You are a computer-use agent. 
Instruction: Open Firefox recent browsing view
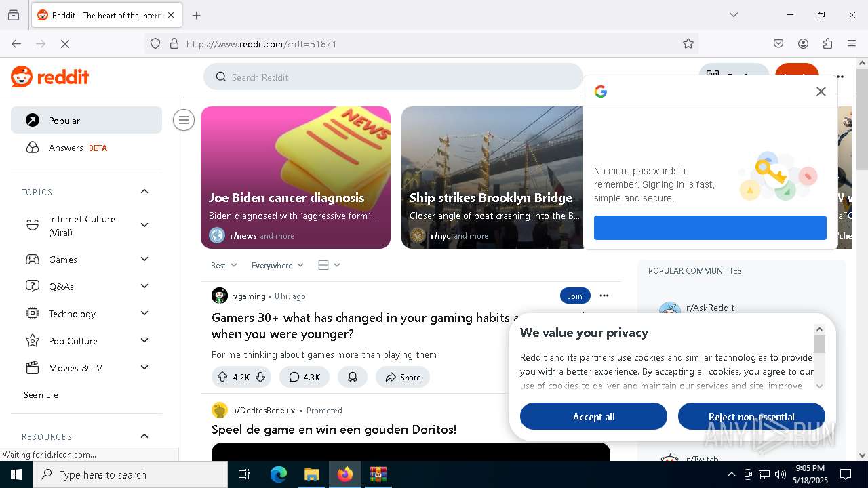[x=14, y=15]
